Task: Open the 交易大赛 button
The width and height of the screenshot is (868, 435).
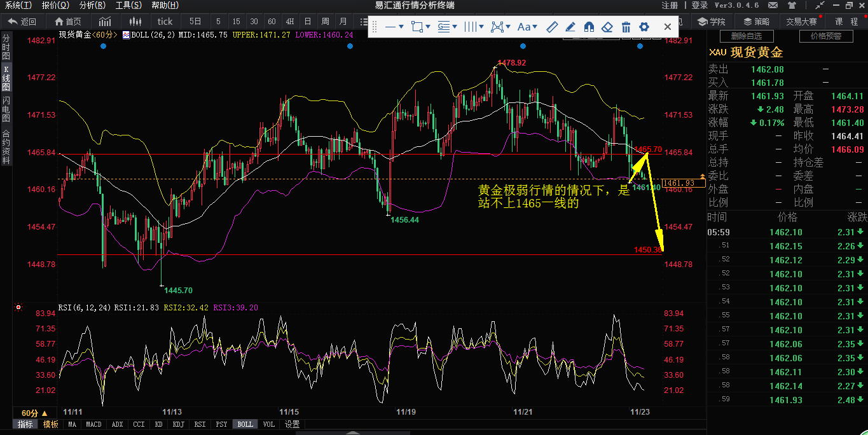Action: (801, 21)
